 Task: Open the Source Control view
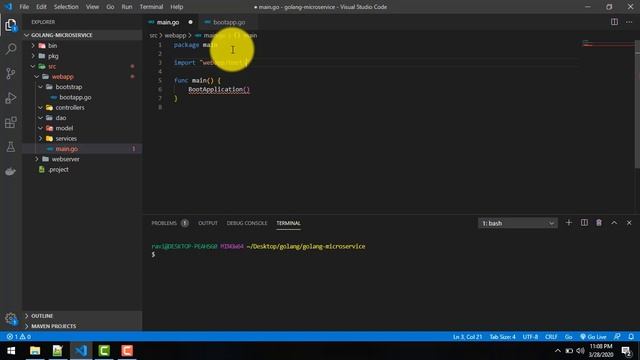(x=11, y=73)
